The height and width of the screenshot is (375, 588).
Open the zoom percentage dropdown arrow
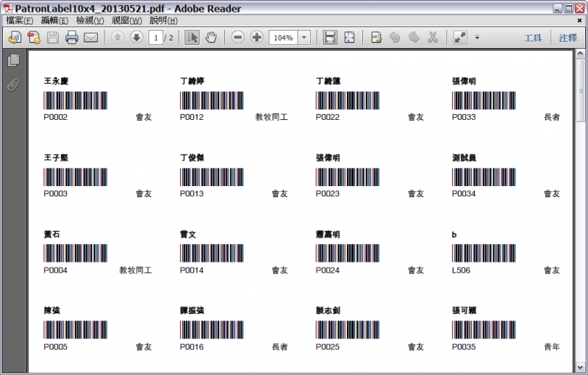304,37
